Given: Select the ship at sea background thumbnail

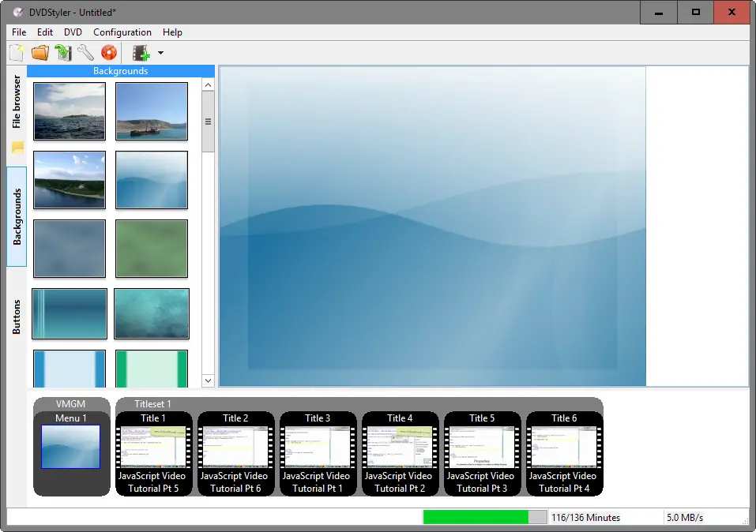Looking at the screenshot, I should 151,111.
